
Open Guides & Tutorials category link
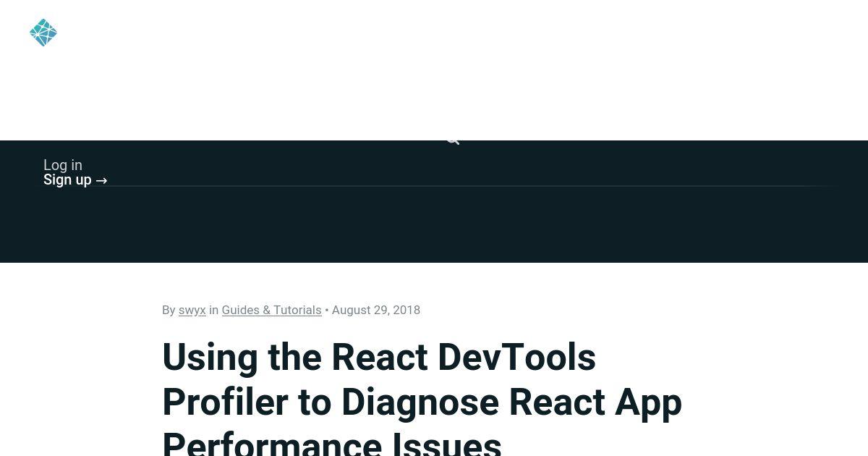click(271, 310)
